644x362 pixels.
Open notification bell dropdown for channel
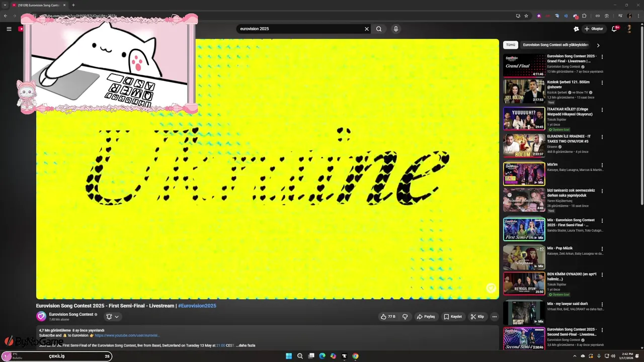point(112,317)
